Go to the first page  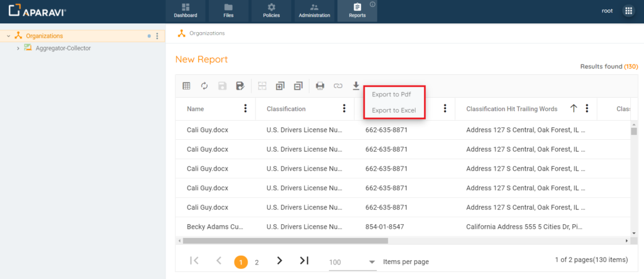coord(195,261)
